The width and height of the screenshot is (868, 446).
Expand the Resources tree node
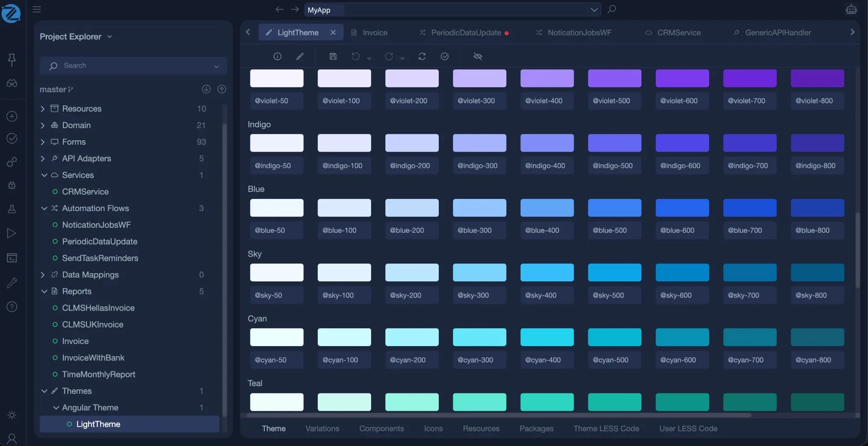[x=43, y=109]
